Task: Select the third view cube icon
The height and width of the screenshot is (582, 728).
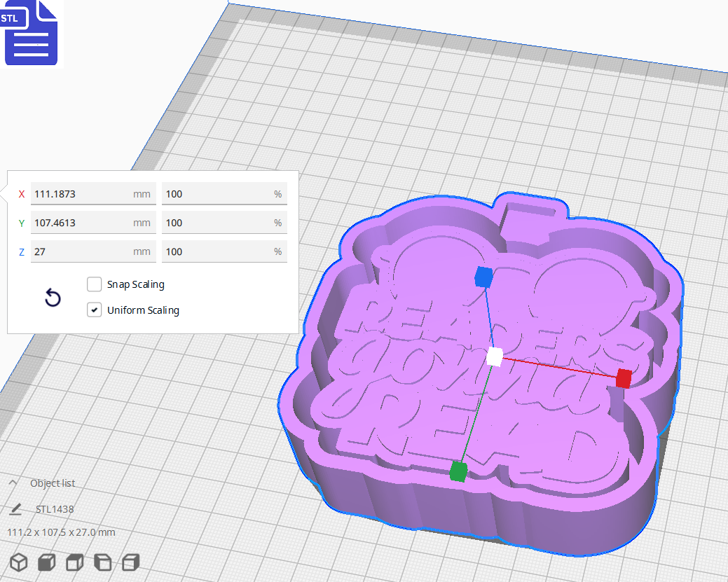Action: point(74,562)
